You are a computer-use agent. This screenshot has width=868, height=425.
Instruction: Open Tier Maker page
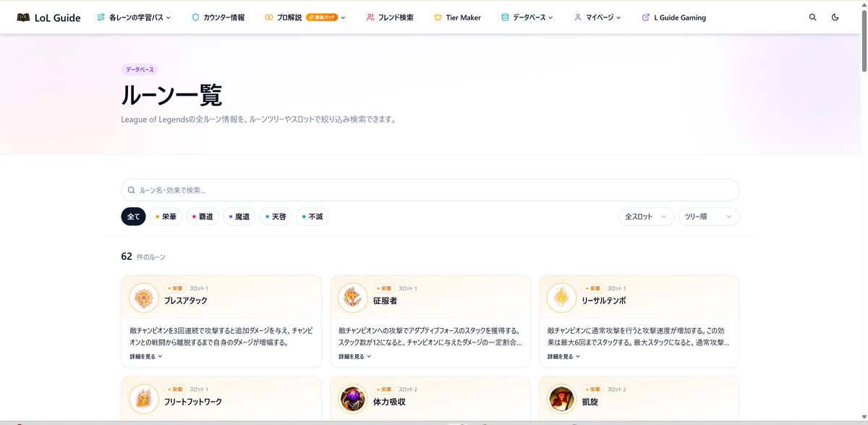click(457, 17)
